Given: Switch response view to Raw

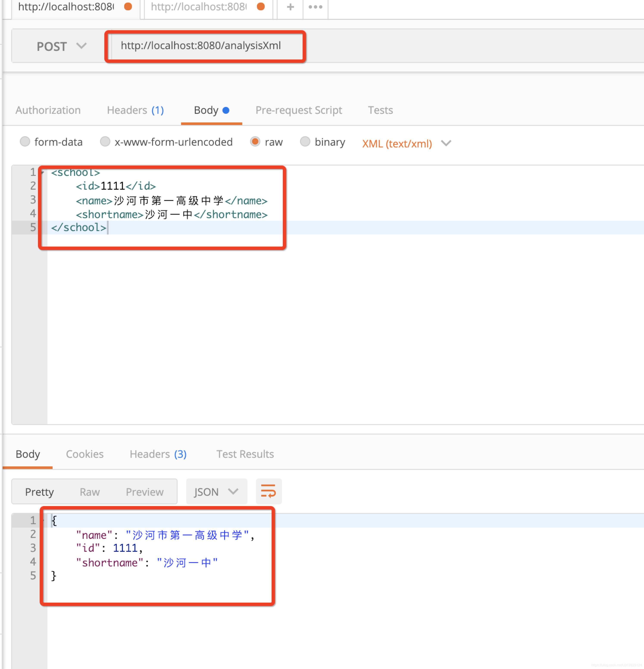Looking at the screenshot, I should pos(89,491).
